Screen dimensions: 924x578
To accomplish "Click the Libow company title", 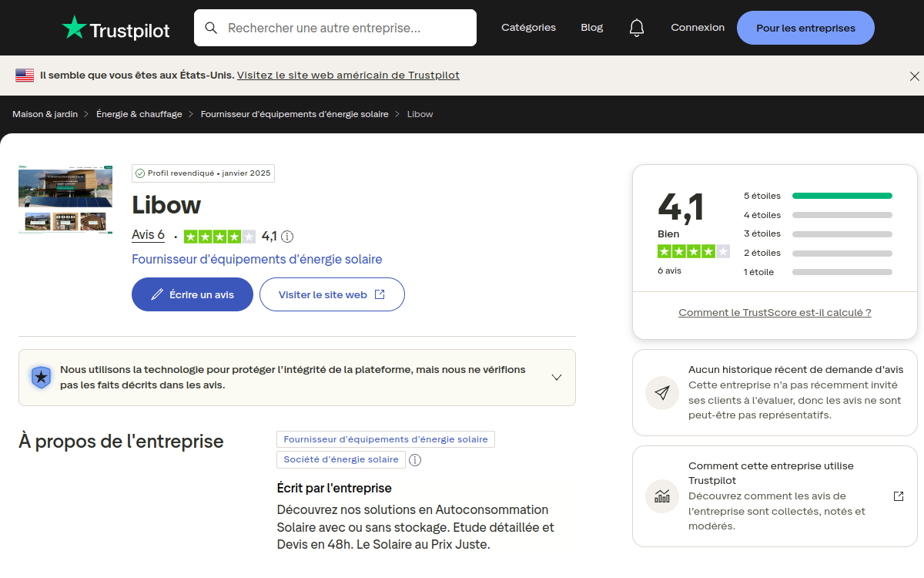I will pyautogui.click(x=166, y=205).
